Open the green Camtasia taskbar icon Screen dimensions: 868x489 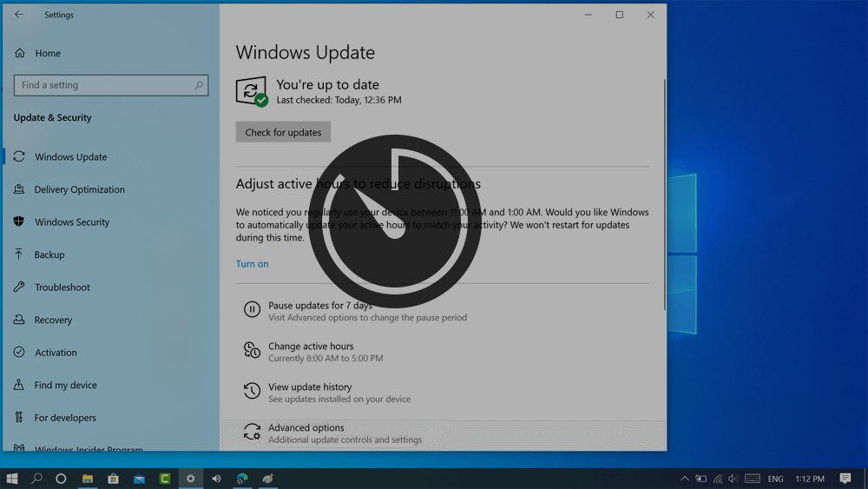coord(164,479)
